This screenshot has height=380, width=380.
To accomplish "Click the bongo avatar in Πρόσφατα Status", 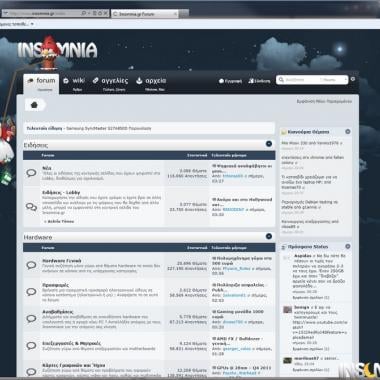I will pos(287,310).
